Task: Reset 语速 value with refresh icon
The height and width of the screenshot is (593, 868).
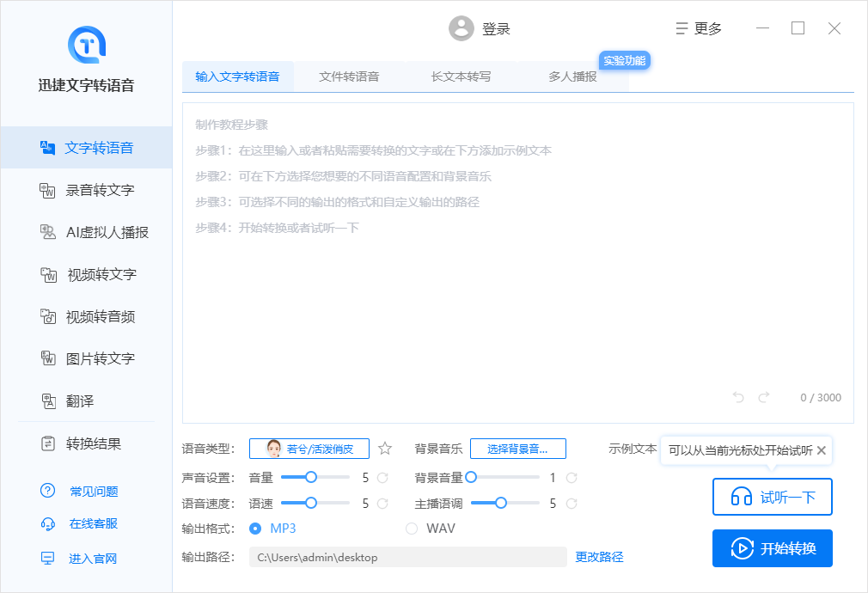Action: tap(382, 504)
